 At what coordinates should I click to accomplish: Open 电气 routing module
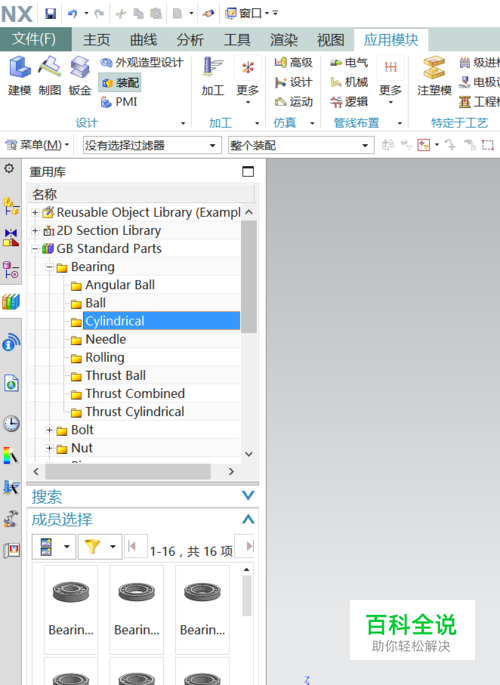tap(349, 63)
